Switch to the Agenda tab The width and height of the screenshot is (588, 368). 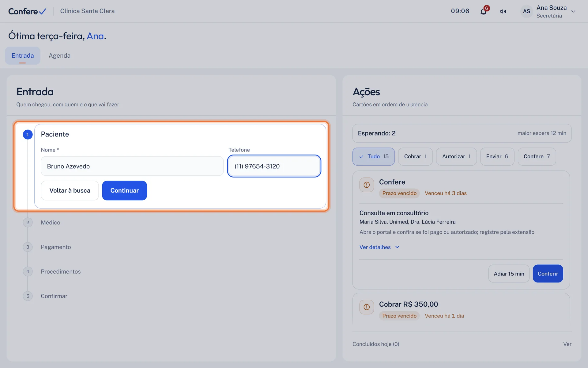(59, 56)
